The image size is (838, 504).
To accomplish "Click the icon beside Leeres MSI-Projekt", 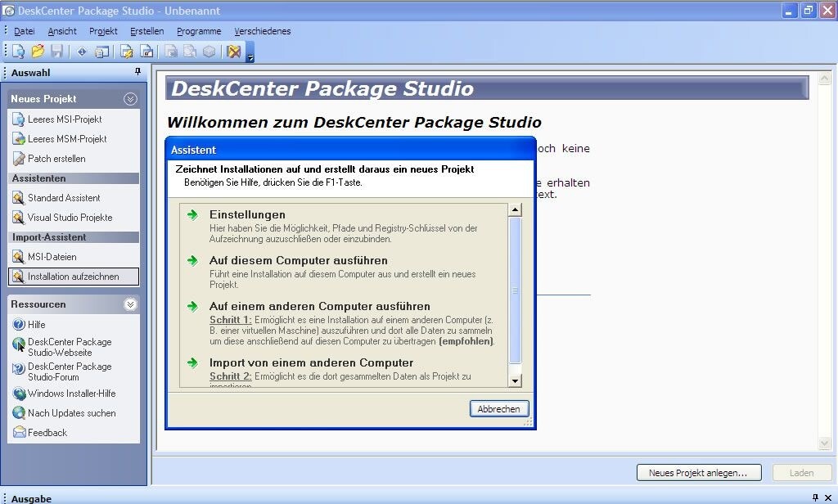I will click(19, 119).
